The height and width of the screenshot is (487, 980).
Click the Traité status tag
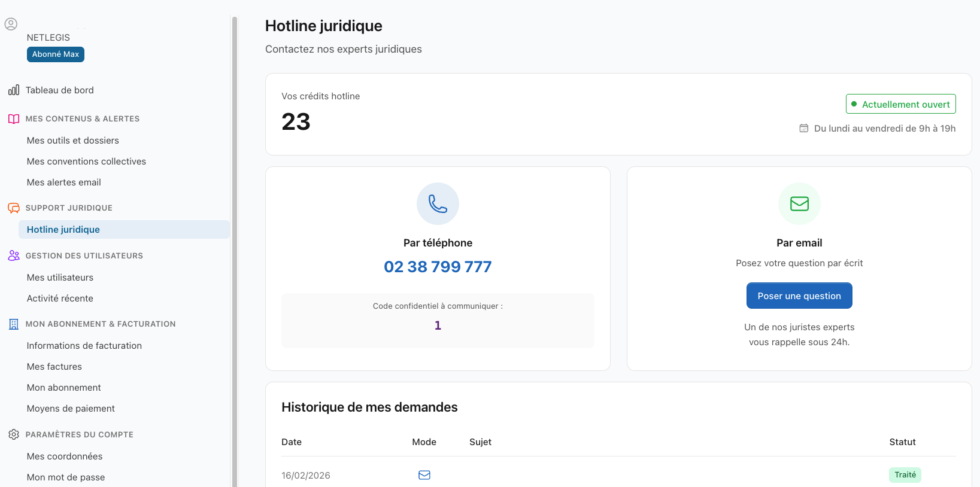905,475
